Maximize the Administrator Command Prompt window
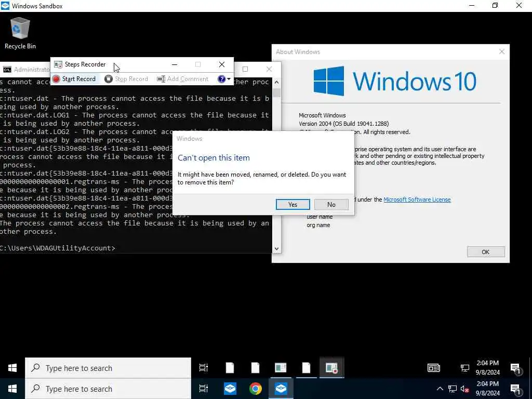The width and height of the screenshot is (532, 399). 245,69
